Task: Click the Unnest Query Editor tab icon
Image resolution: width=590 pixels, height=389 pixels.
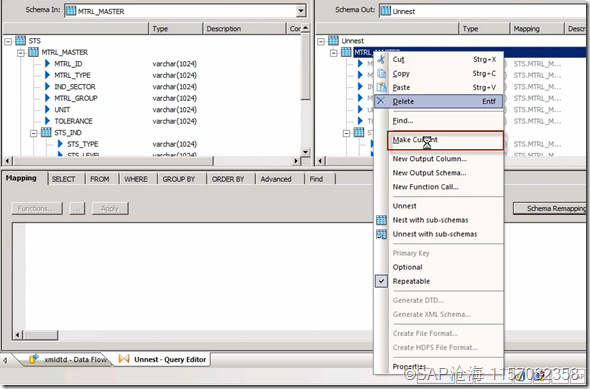Action: click(124, 359)
